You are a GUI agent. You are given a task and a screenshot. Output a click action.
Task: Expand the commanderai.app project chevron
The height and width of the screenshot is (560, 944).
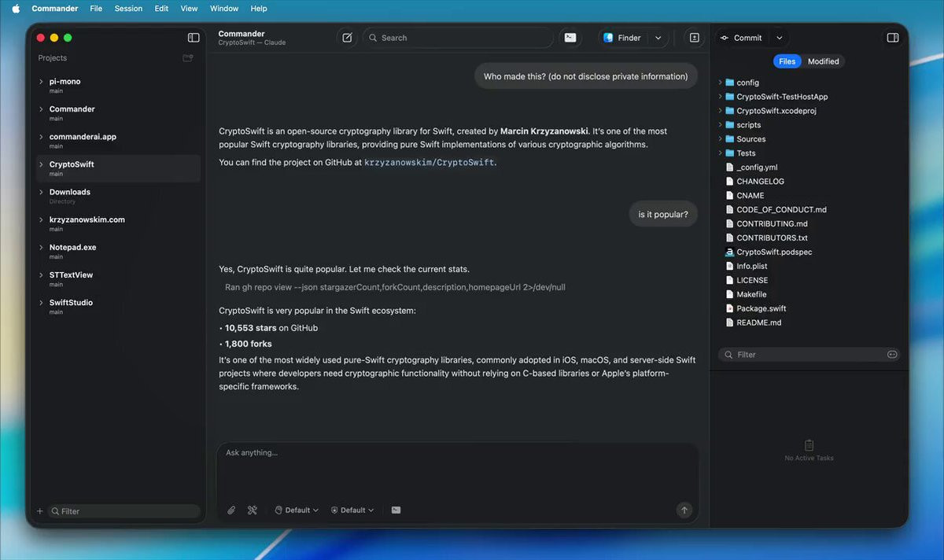pos(41,137)
